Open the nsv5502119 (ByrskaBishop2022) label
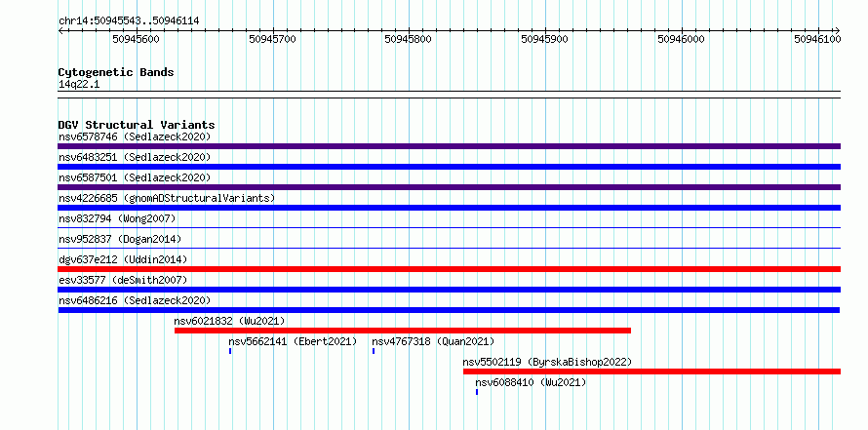 [547, 362]
